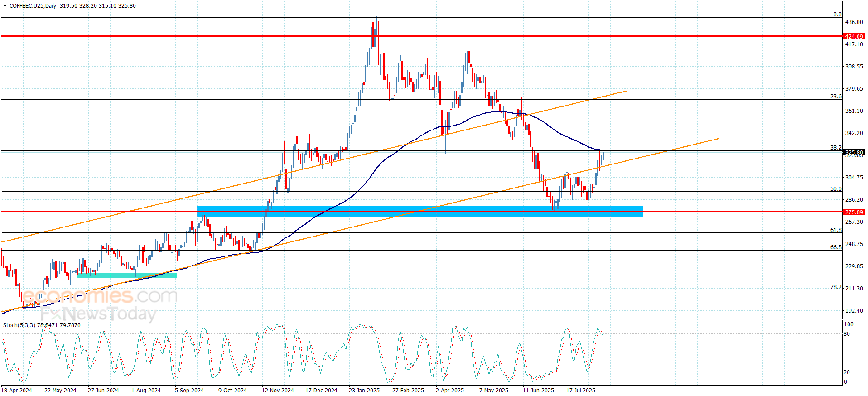The image size is (868, 396).
Task: Click the 248.75 price axis label
Action: pyautogui.click(x=854, y=244)
